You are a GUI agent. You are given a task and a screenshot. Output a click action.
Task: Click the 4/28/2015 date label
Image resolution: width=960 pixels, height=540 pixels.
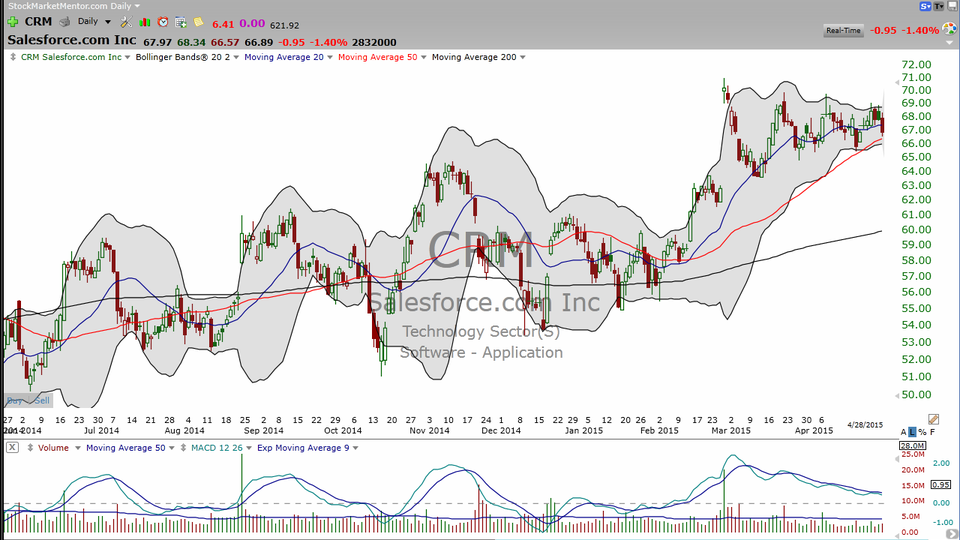click(x=865, y=425)
